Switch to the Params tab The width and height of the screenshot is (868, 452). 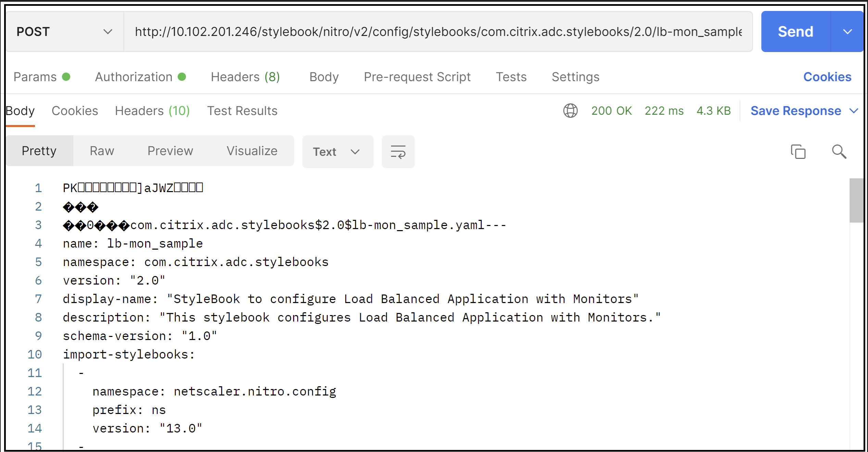[x=42, y=77]
